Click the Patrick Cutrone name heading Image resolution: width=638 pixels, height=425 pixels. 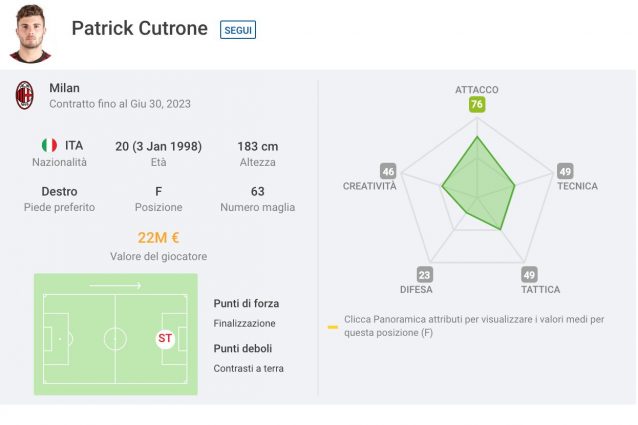[x=140, y=28]
